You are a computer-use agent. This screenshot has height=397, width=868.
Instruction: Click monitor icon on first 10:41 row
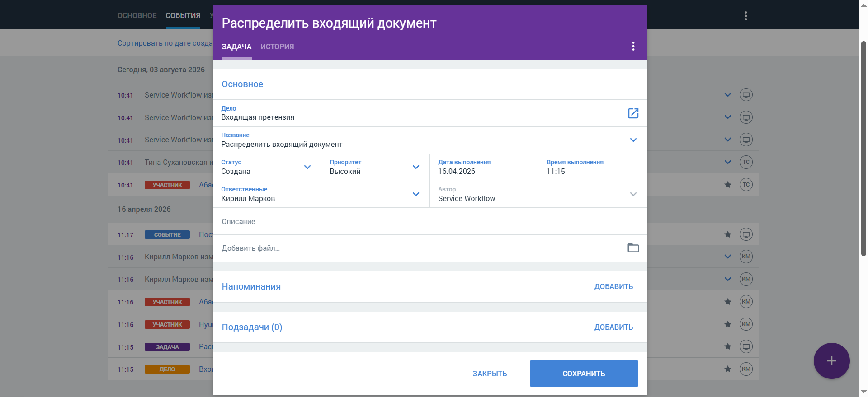tap(746, 95)
